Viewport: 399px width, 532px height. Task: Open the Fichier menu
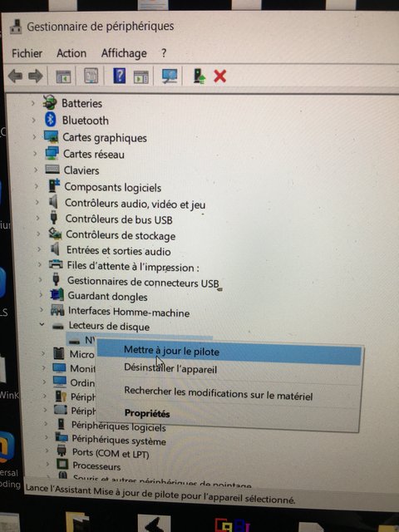point(27,53)
